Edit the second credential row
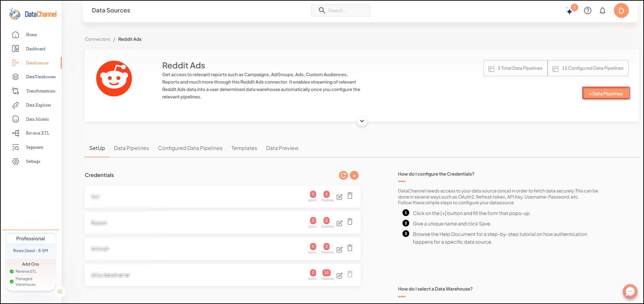This screenshot has width=644, height=304. 339,223
